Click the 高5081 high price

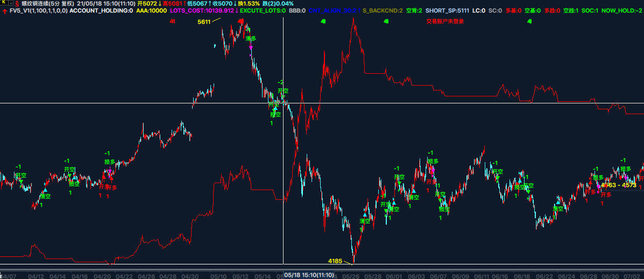coord(172,4)
